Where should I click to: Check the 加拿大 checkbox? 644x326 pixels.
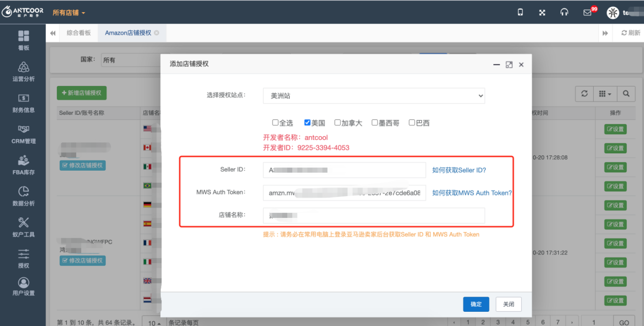pos(337,122)
